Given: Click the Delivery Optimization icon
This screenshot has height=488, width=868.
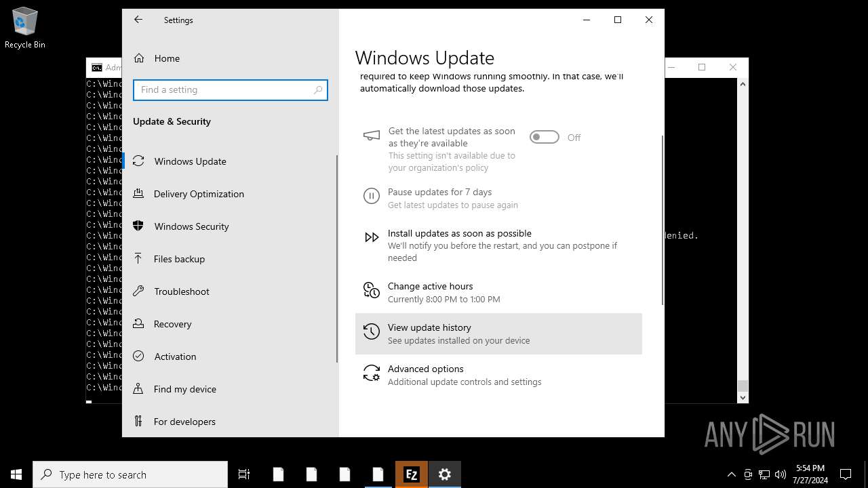Looking at the screenshot, I should coord(138,194).
